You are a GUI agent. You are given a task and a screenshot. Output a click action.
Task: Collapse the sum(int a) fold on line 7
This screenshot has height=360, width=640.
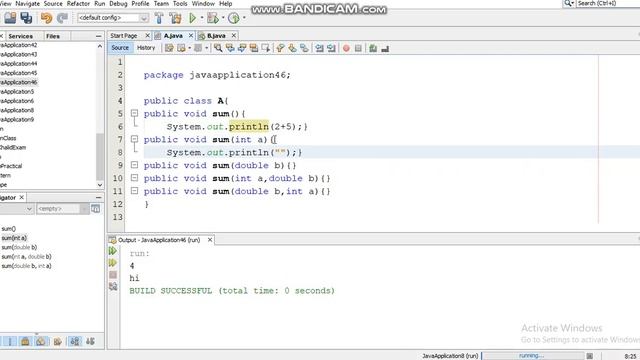[134, 139]
